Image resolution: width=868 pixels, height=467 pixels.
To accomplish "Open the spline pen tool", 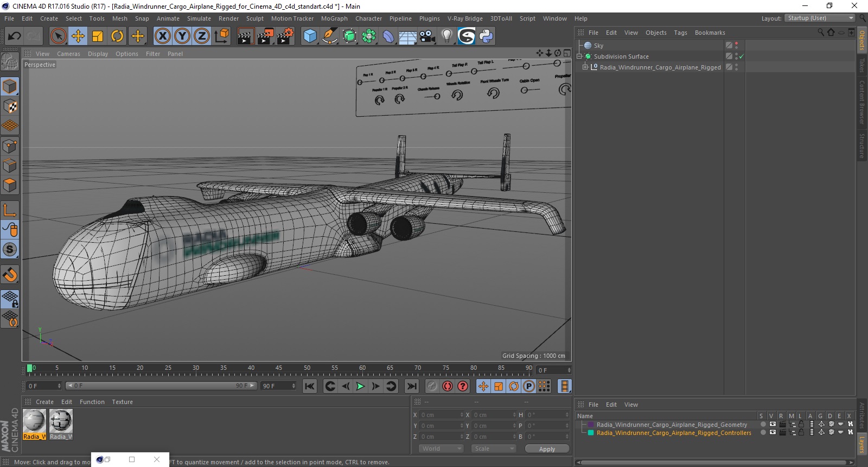I will (x=329, y=36).
